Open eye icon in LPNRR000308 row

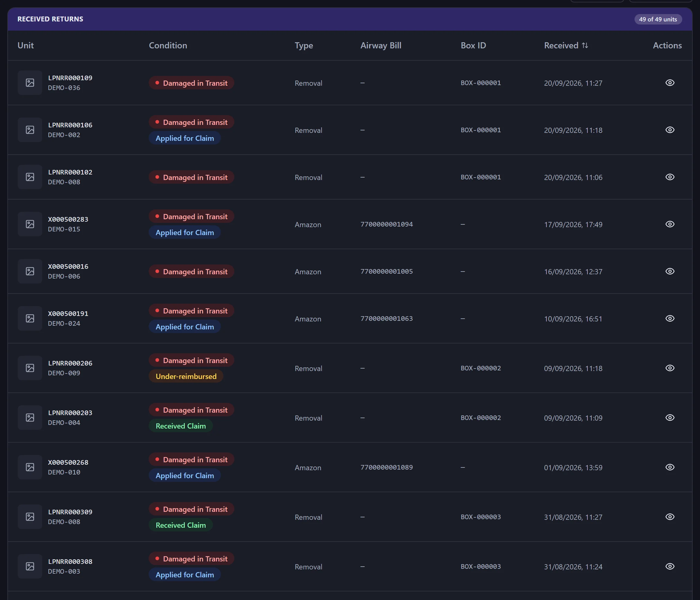(670, 567)
